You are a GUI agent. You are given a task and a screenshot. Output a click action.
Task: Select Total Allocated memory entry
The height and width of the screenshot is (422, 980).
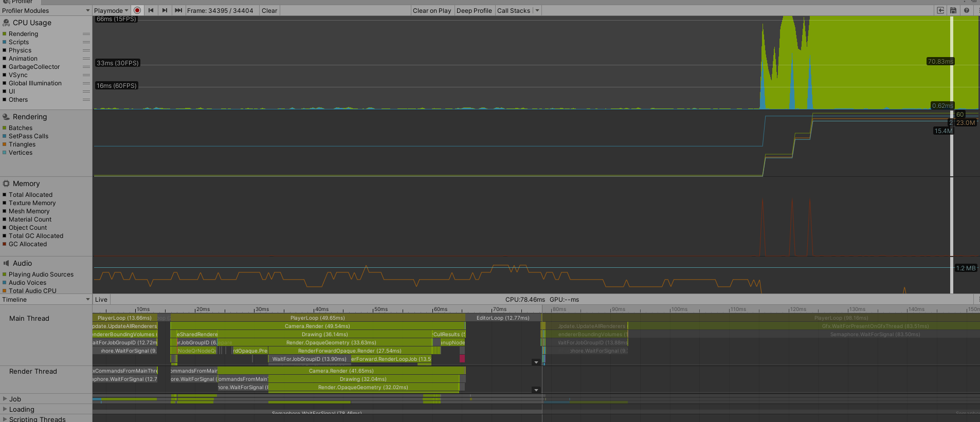pos(30,195)
